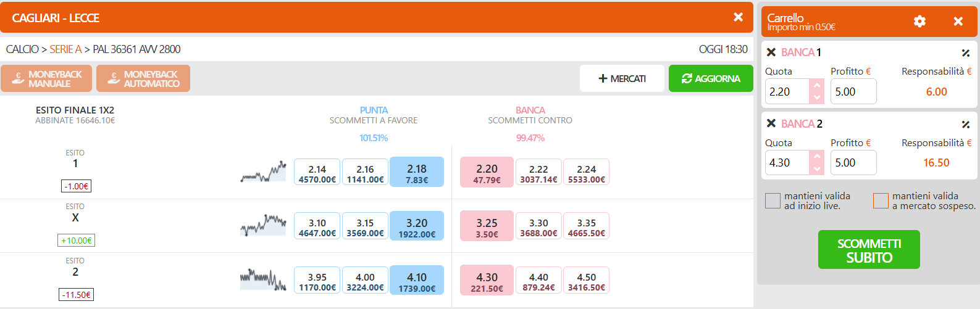Click Moneyback Automatico button
The height and width of the screenshot is (309, 980).
[143, 78]
